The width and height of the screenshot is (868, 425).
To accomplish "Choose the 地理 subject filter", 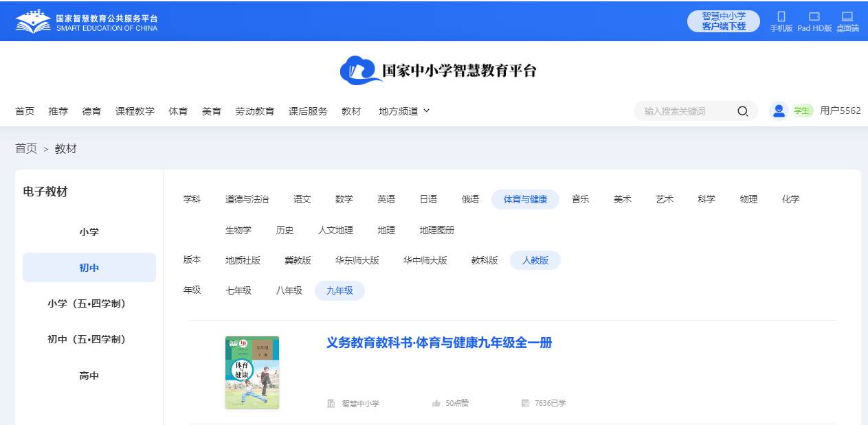I will [386, 230].
